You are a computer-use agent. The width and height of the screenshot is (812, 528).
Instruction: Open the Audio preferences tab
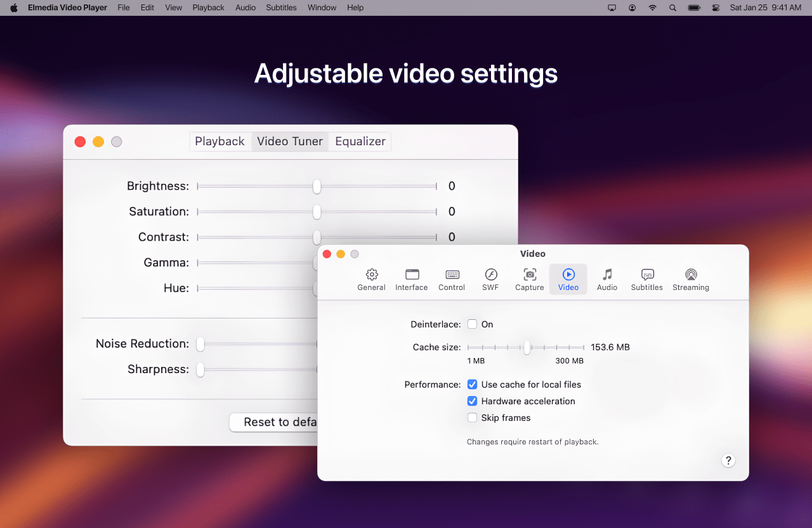pyautogui.click(x=607, y=279)
